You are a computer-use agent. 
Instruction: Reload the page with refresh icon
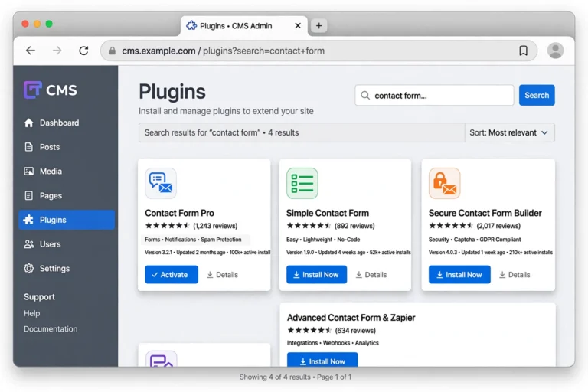tap(83, 51)
